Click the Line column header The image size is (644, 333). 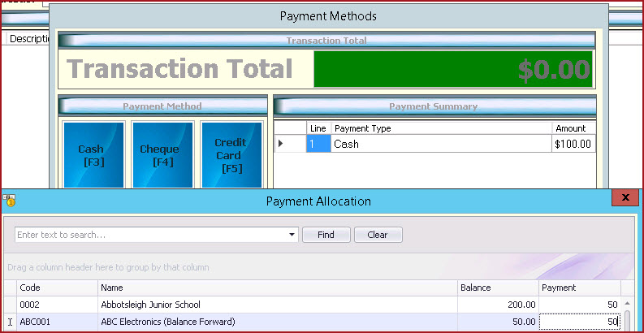(318, 128)
